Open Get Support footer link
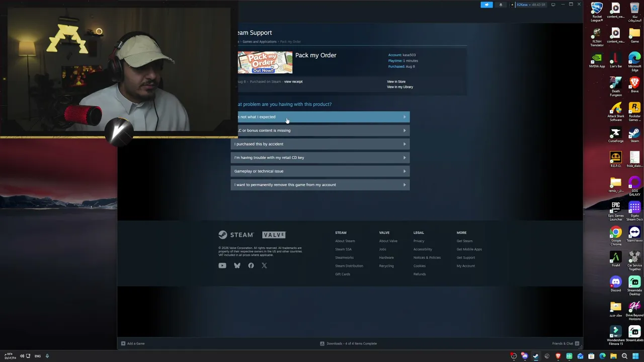This screenshot has height=362, width=644. click(x=466, y=257)
